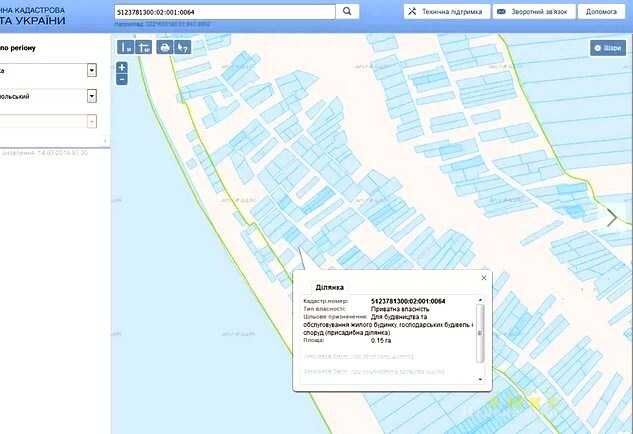Click popup scrollbar down arrow

click(x=480, y=379)
